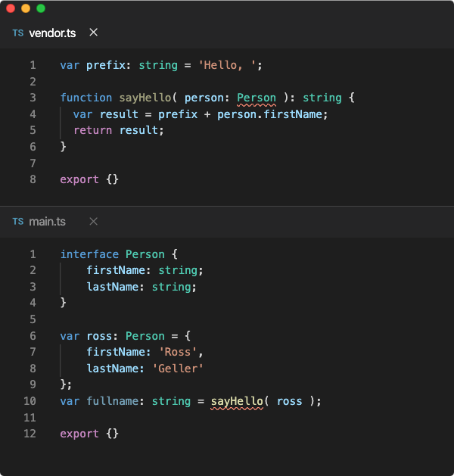
Task: Click the interface keyword in main.ts
Action: tap(89, 254)
